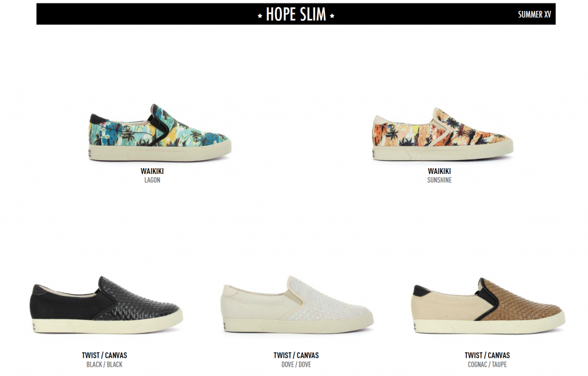Viewport: 588px width, 376px height.
Task: Select the cognac taupe Twist Canvas shoe
Action: click(489, 307)
